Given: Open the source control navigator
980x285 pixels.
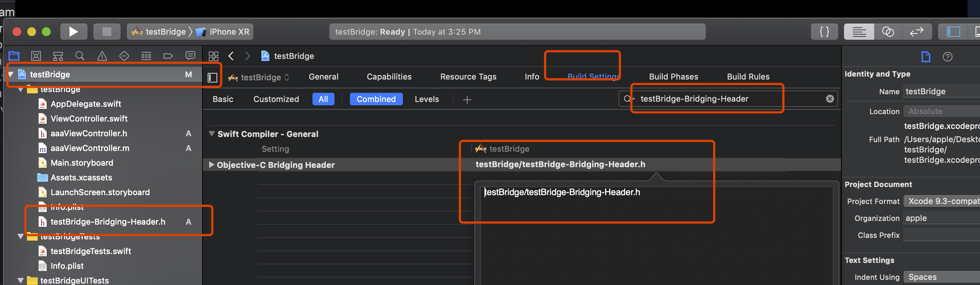Looking at the screenshot, I should 36,56.
